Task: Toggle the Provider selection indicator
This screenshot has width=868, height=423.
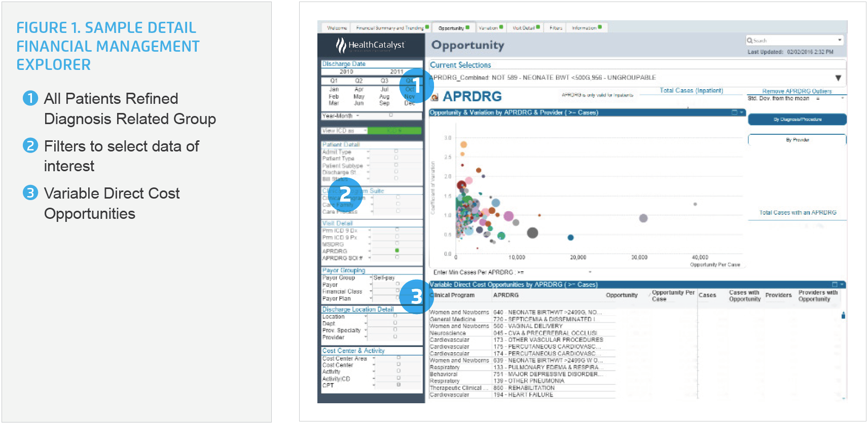Action: 395,336
